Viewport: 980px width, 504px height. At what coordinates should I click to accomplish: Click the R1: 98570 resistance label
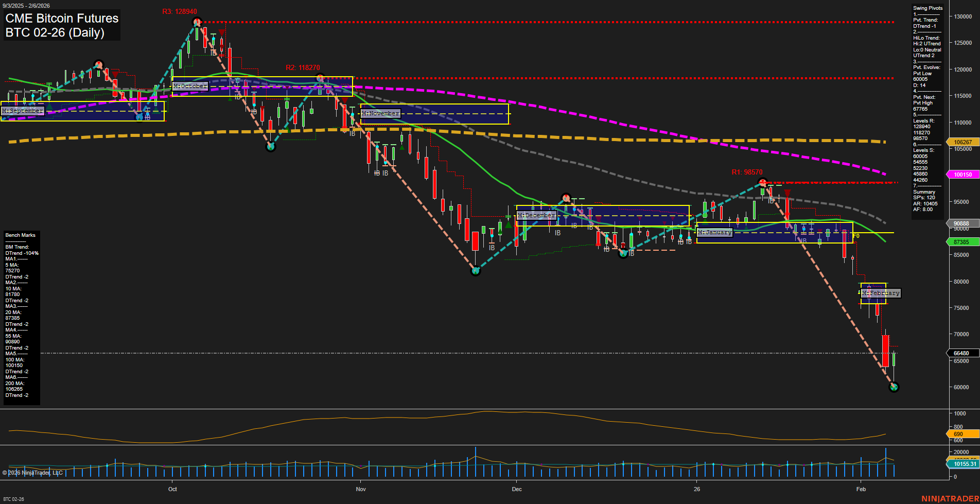747,172
